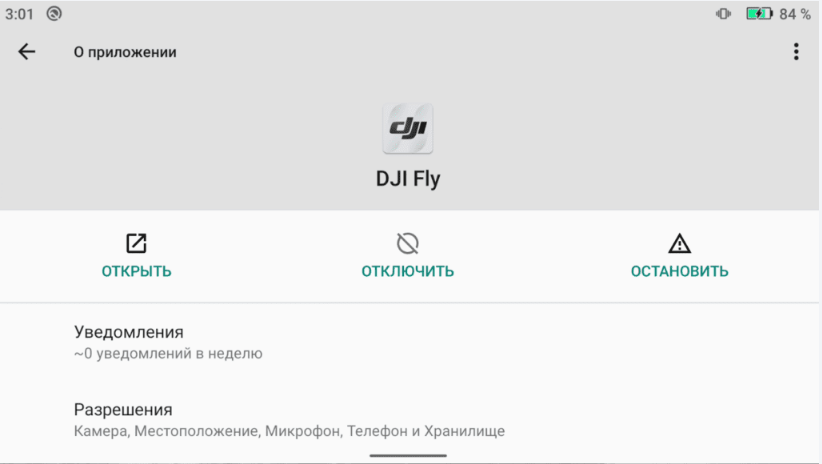Click the open-in-new launch icon
Image resolution: width=822 pixels, height=464 pixels.
[x=136, y=243]
